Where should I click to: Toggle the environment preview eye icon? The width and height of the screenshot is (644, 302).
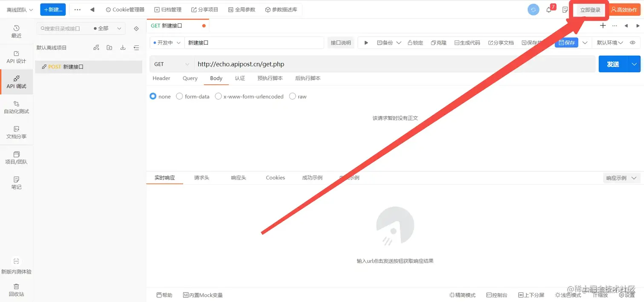click(632, 43)
